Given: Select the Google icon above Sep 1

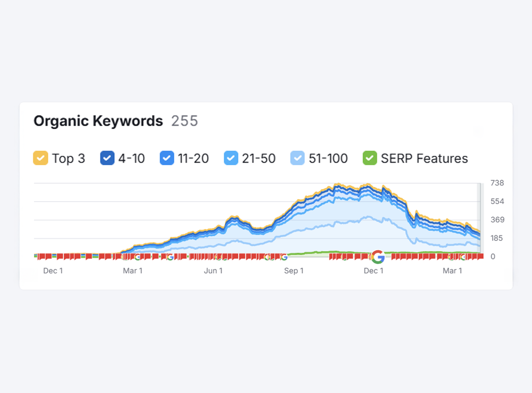Looking at the screenshot, I should [284, 257].
